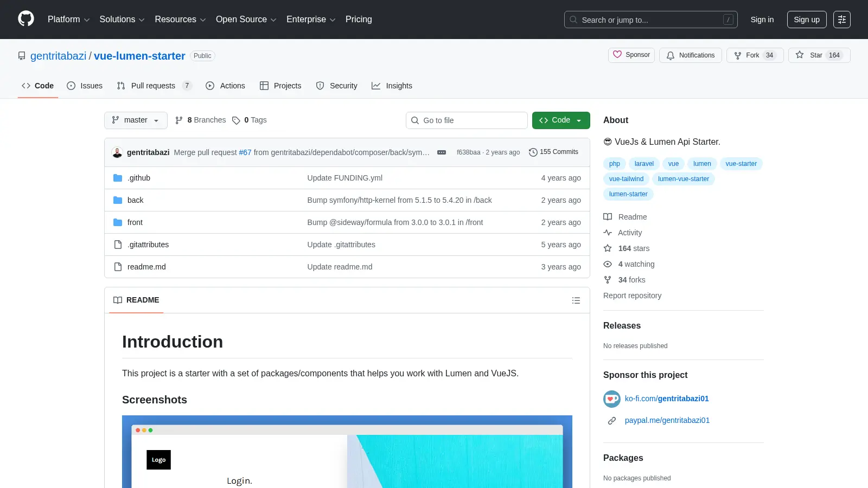Expand the Platform menu

tap(68, 20)
